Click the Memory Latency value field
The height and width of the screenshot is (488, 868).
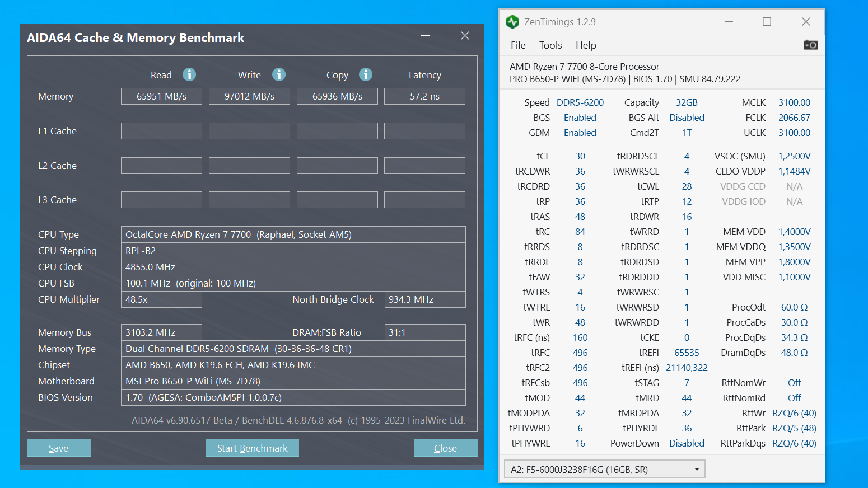coord(424,96)
